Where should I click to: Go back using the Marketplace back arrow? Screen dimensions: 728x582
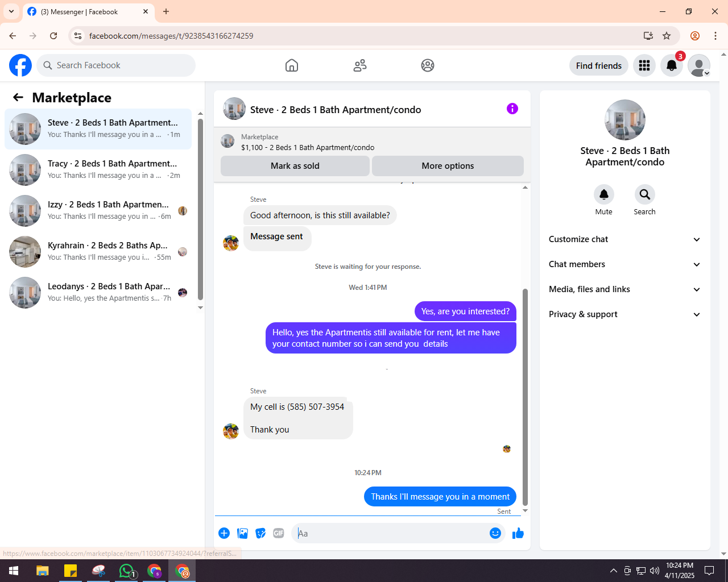pyautogui.click(x=18, y=97)
